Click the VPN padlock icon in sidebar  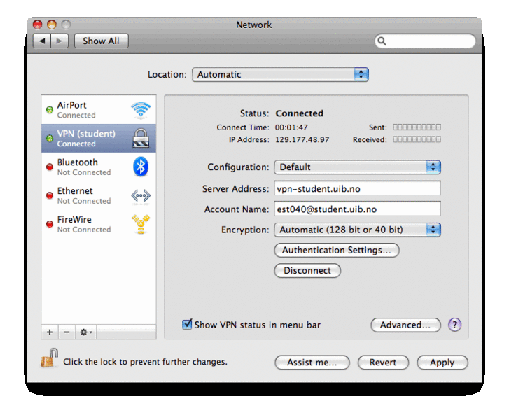pos(141,139)
